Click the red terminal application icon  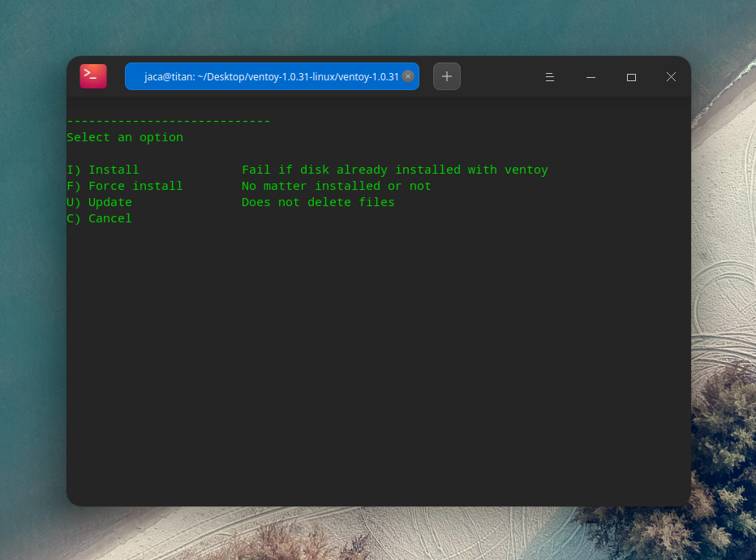point(92,75)
